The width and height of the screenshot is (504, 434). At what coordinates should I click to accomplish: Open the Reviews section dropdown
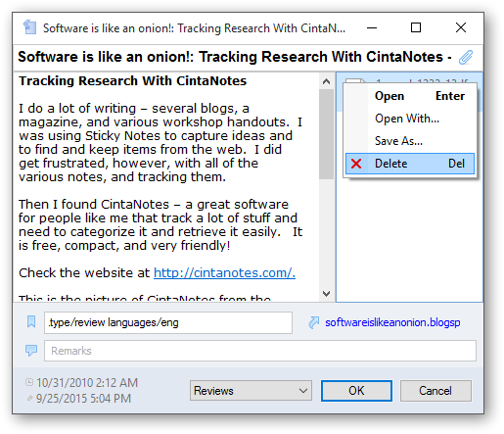pos(251,390)
